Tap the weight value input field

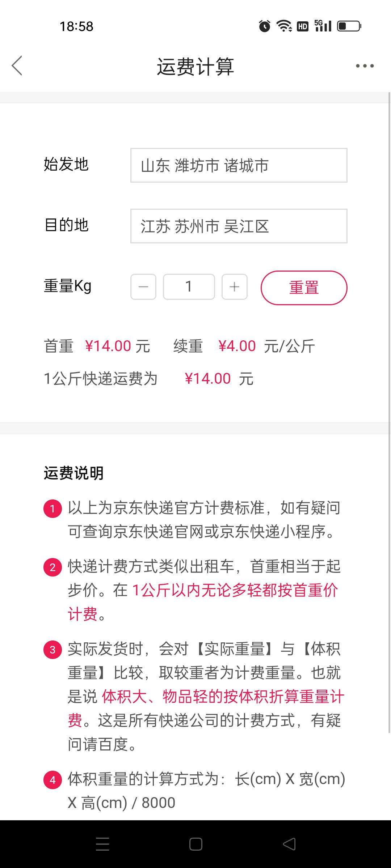tap(189, 287)
